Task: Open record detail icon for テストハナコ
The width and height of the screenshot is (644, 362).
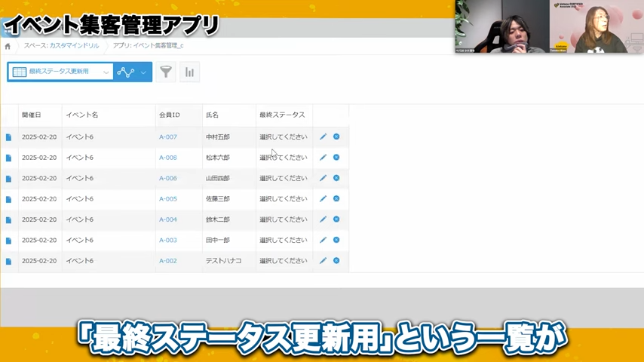Action: [x=8, y=262]
